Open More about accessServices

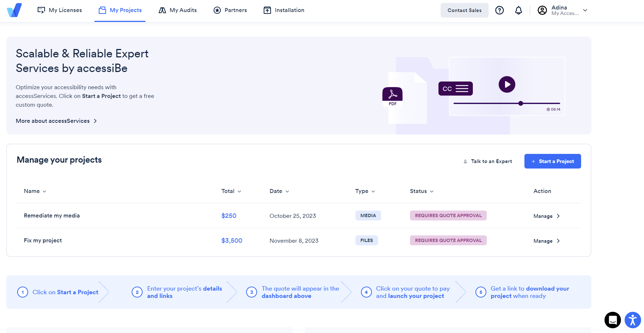[52, 121]
